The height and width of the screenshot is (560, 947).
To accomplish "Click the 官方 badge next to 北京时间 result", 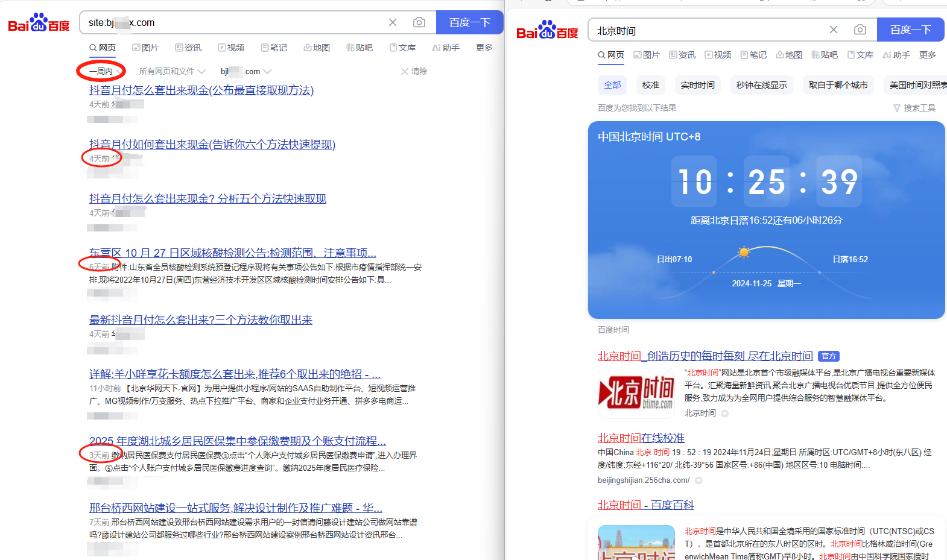I will coord(829,356).
